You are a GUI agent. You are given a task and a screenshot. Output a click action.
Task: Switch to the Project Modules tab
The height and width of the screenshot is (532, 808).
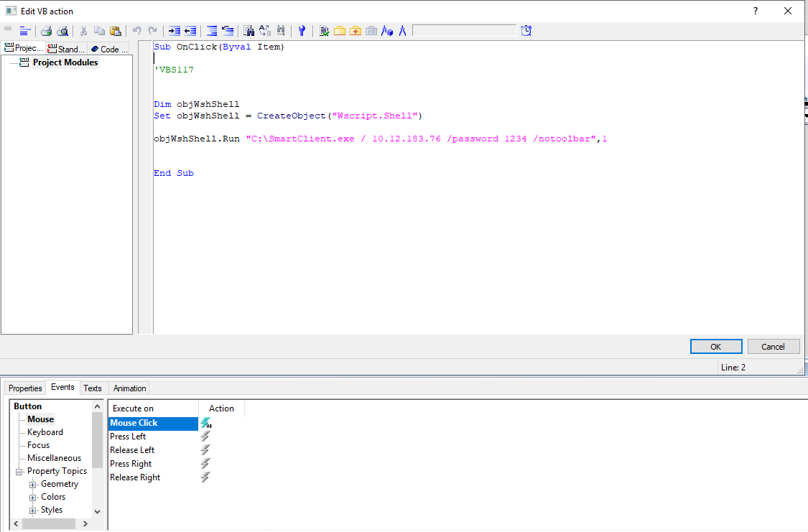pos(23,48)
